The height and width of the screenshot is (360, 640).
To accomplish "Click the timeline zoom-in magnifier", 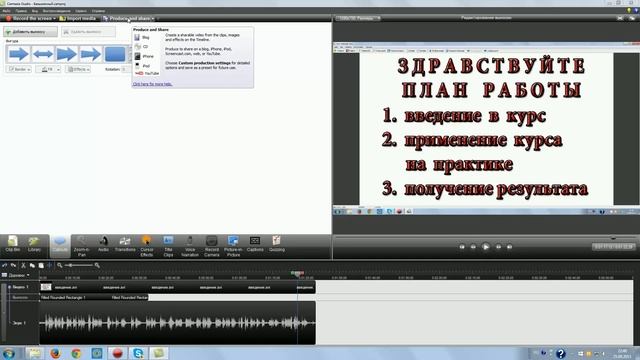I will click(97, 265).
